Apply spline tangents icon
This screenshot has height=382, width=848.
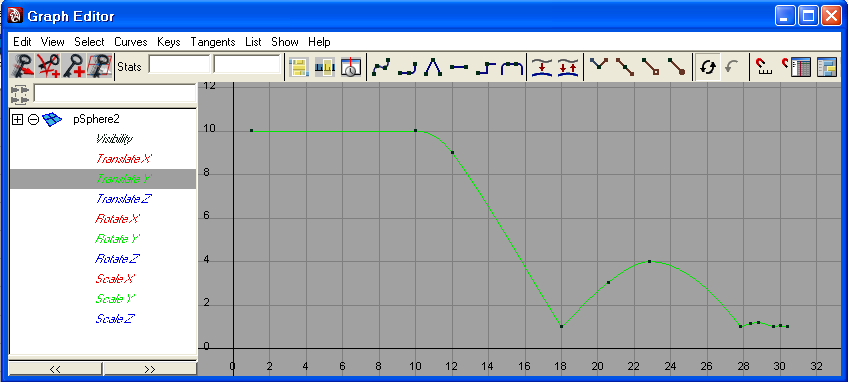point(381,67)
